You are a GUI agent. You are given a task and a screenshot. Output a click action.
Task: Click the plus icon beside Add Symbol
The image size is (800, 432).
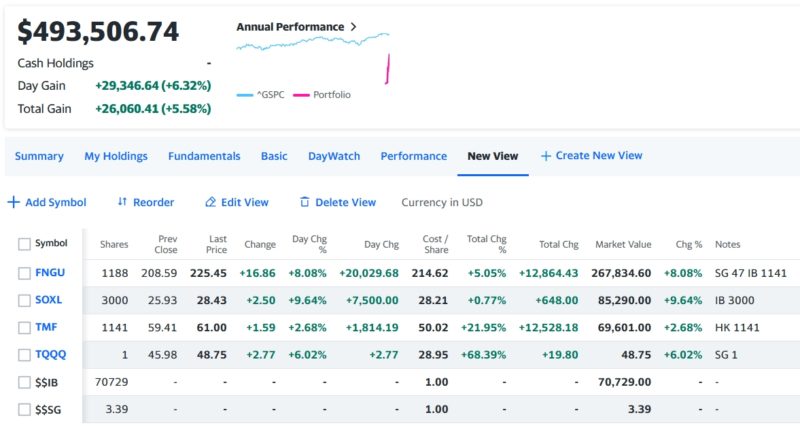coord(13,202)
